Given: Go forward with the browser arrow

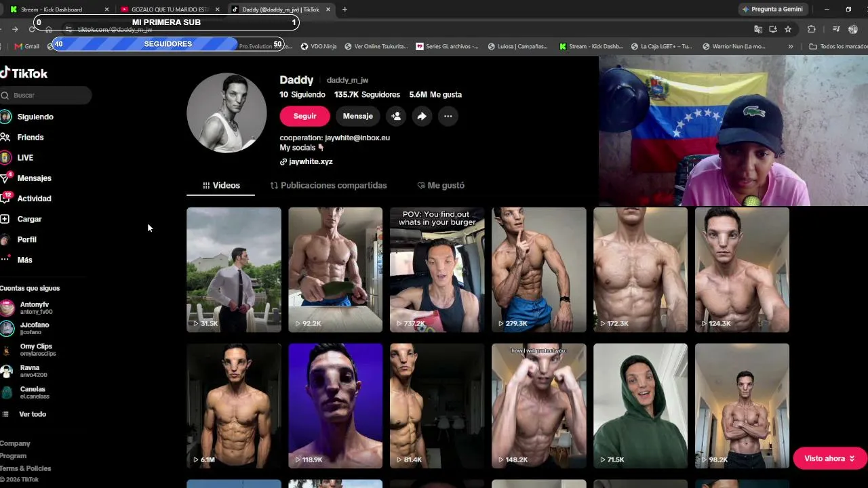Looking at the screenshot, I should [x=15, y=29].
